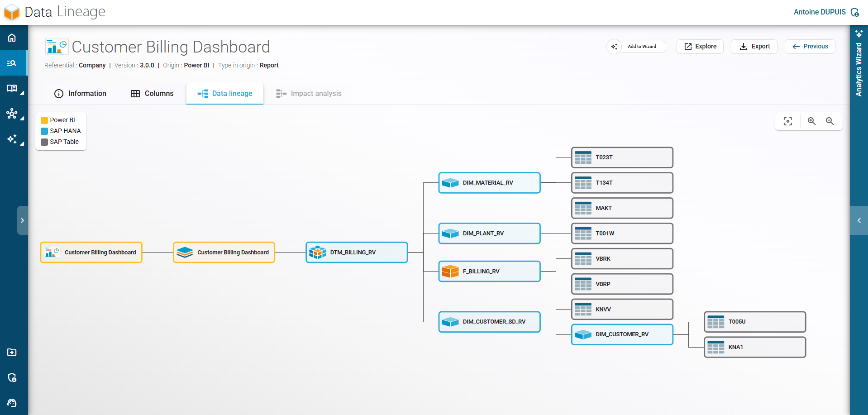This screenshot has width=868, height=415.
Task: Select the MAKT table node
Action: (x=622, y=208)
